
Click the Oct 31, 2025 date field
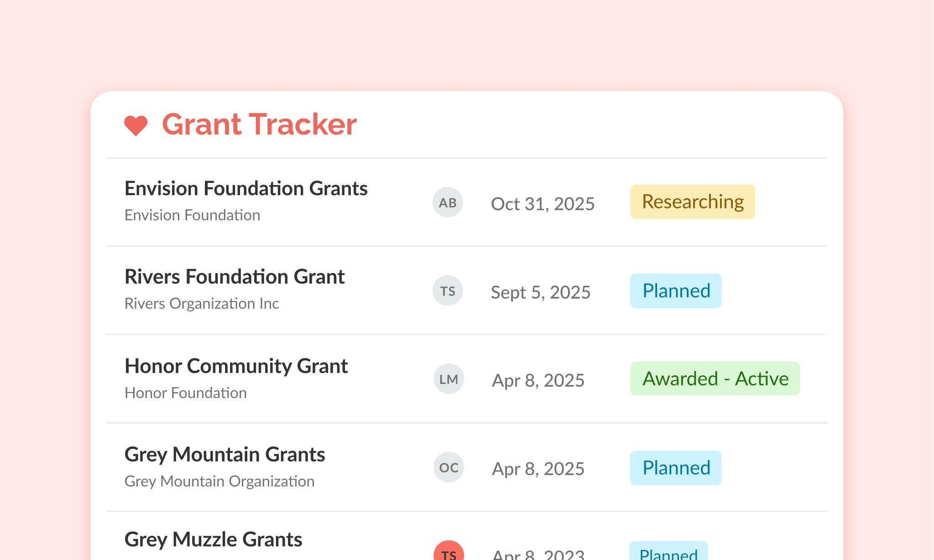[x=543, y=204]
